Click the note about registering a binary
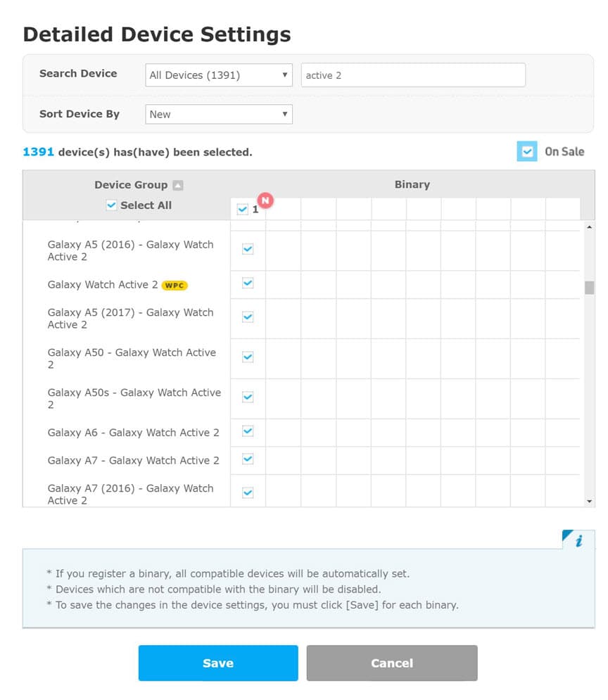This screenshot has width=608, height=700. [228, 573]
